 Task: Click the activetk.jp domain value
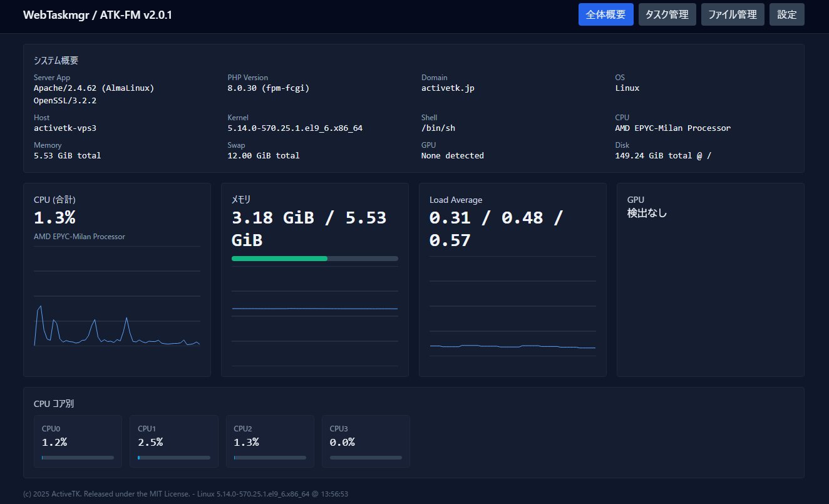[448, 88]
